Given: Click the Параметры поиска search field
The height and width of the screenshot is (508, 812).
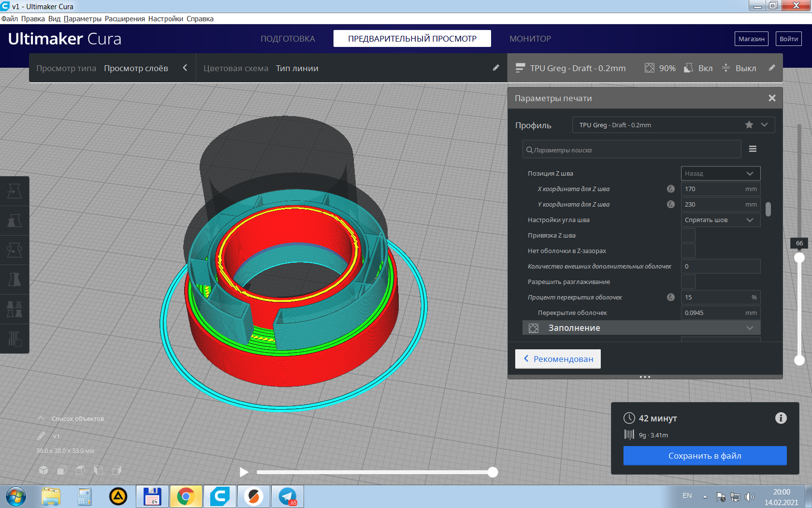Looking at the screenshot, I should pos(632,149).
